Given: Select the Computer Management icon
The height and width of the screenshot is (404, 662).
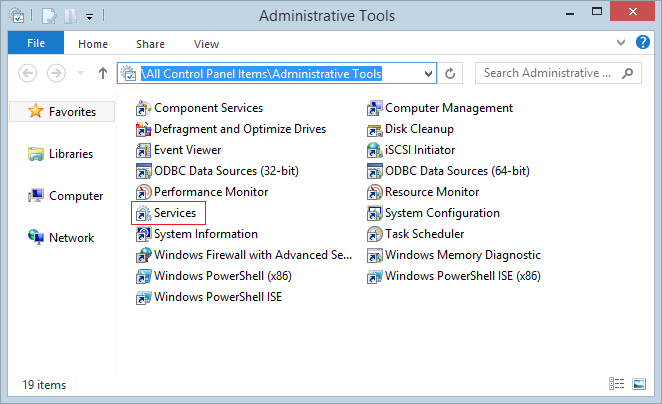Looking at the screenshot, I should [374, 108].
